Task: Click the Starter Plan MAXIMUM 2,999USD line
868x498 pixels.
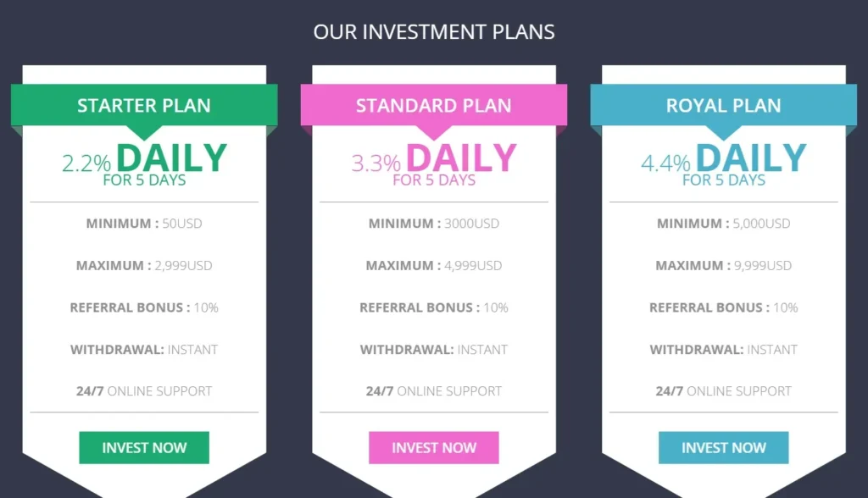Action: 143,265
